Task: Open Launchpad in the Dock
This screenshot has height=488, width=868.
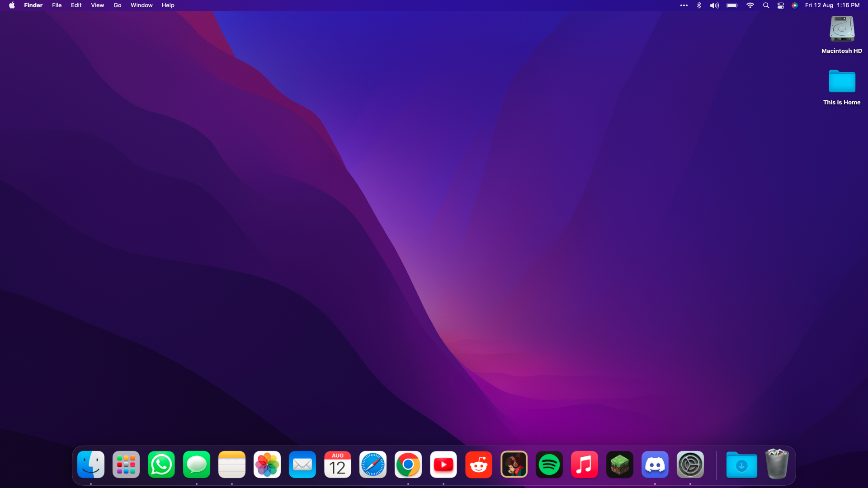Action: click(126, 465)
